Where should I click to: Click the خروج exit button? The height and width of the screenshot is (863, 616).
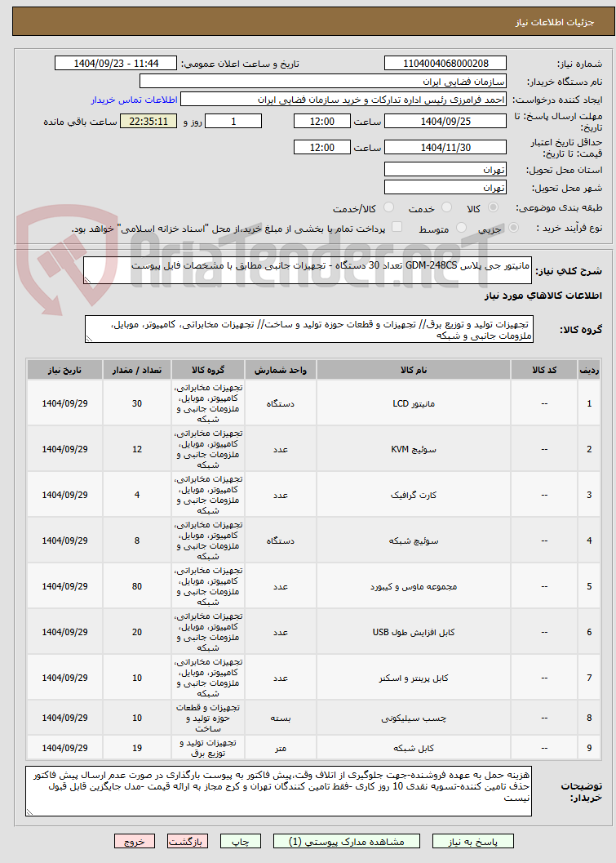[x=135, y=842]
